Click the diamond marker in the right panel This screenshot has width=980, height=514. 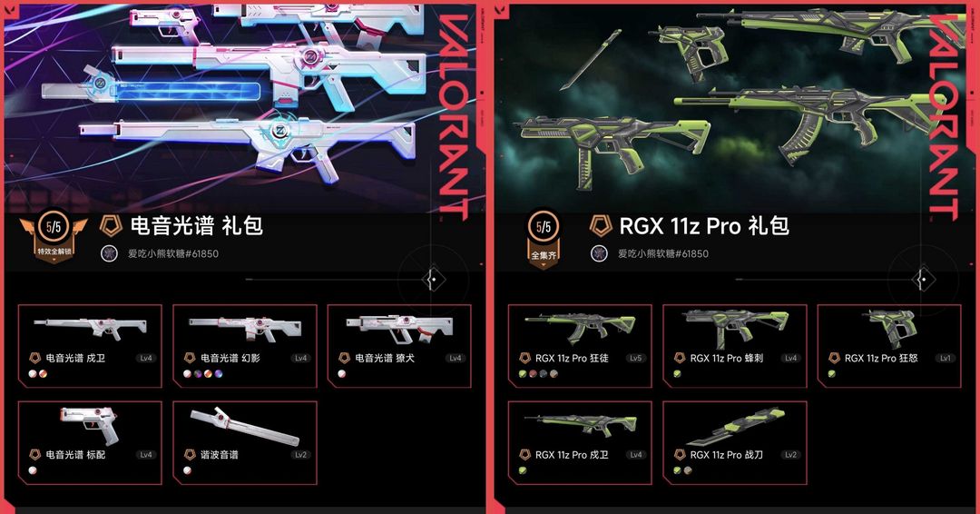(924, 279)
